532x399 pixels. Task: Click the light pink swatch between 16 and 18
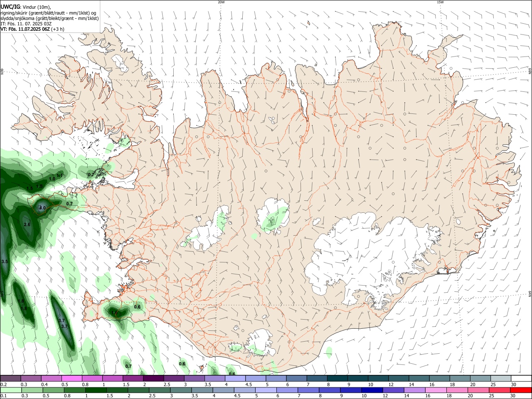tap(435, 390)
